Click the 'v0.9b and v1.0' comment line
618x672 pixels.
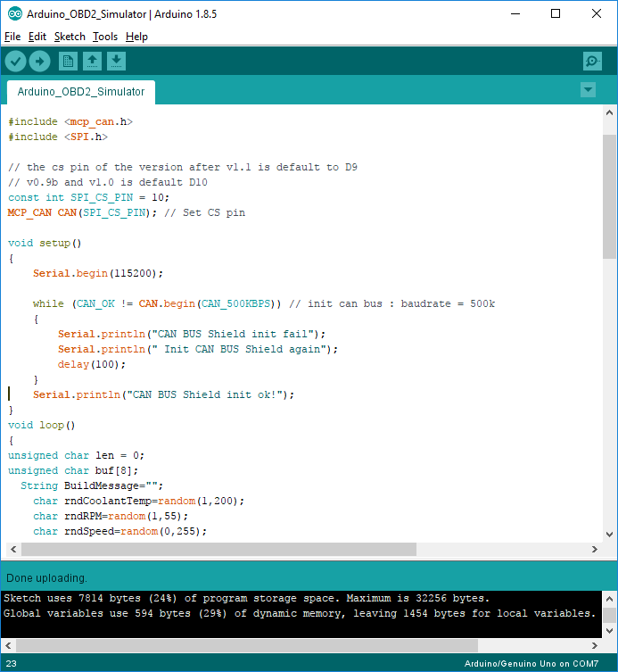coord(108,183)
